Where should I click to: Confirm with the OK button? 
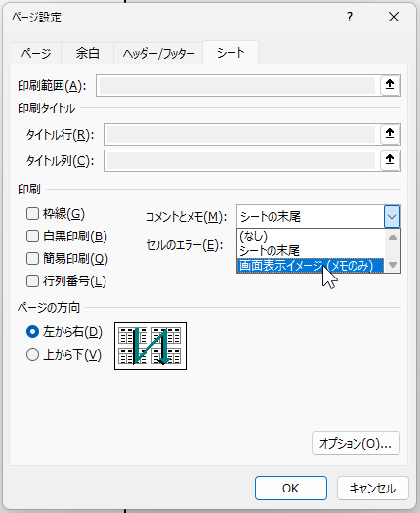291,489
